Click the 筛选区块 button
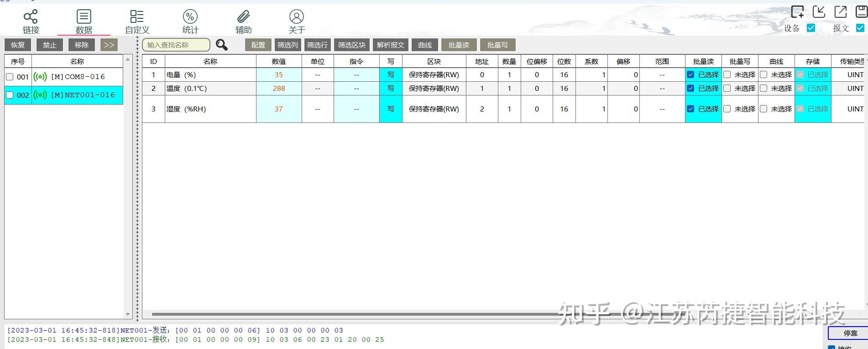This screenshot has width=868, height=349. pyautogui.click(x=352, y=45)
